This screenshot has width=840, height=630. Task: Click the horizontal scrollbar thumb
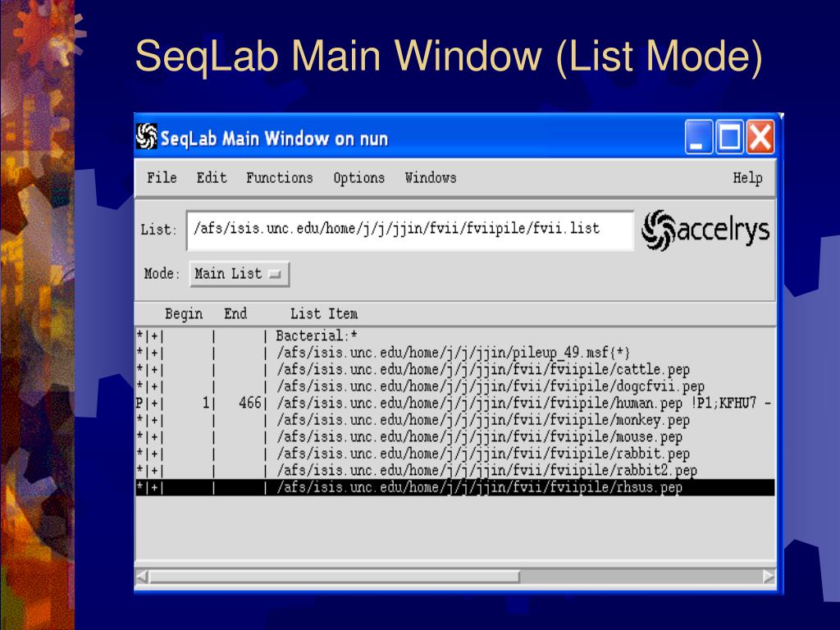335,577
